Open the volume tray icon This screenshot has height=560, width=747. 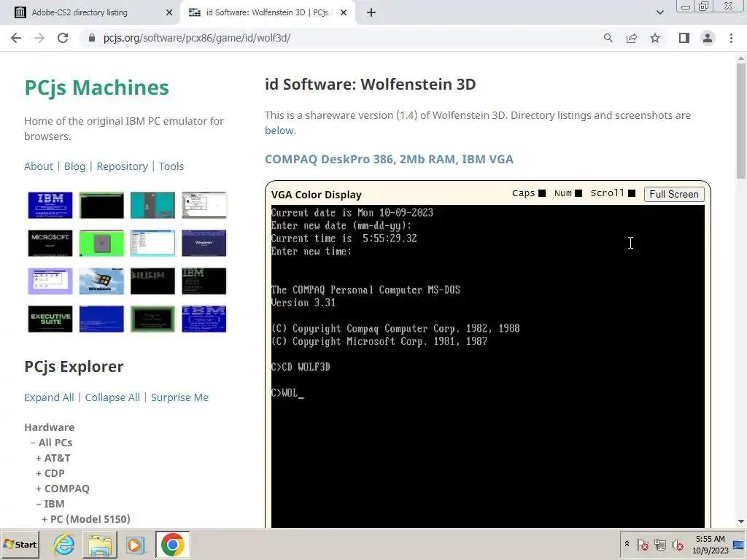point(677,544)
